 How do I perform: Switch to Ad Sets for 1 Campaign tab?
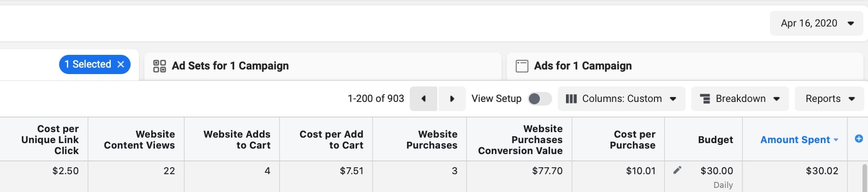230,66
